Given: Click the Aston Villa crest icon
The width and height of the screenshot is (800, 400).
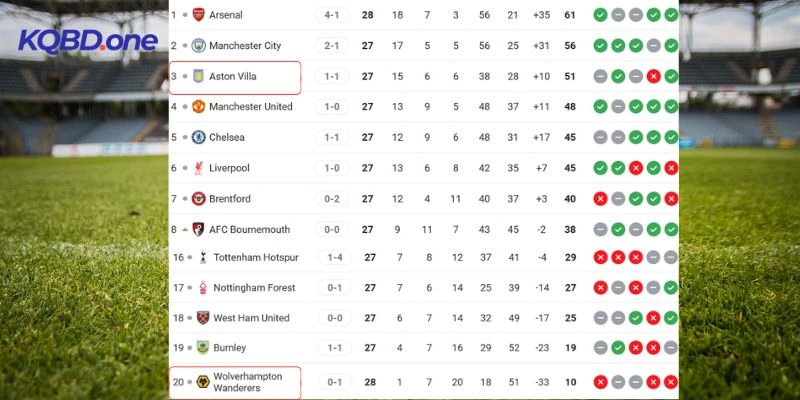Looking at the screenshot, I should pos(198,77).
